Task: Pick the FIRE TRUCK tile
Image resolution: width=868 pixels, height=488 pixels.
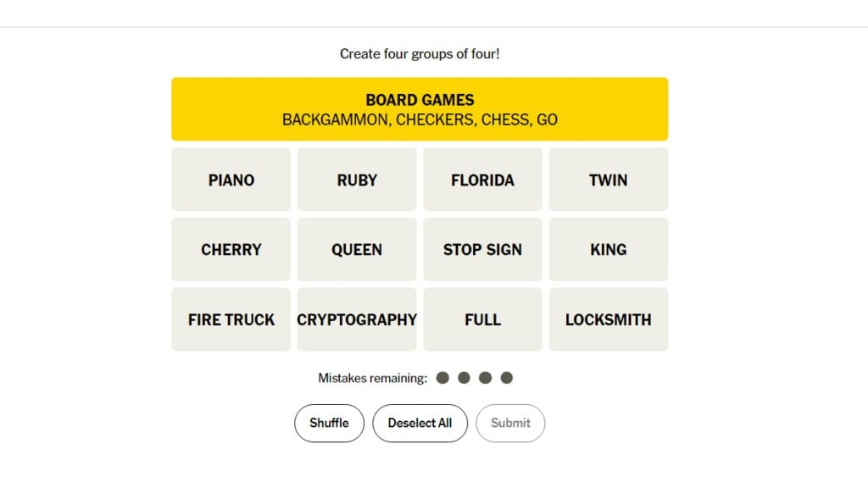Action: (231, 319)
